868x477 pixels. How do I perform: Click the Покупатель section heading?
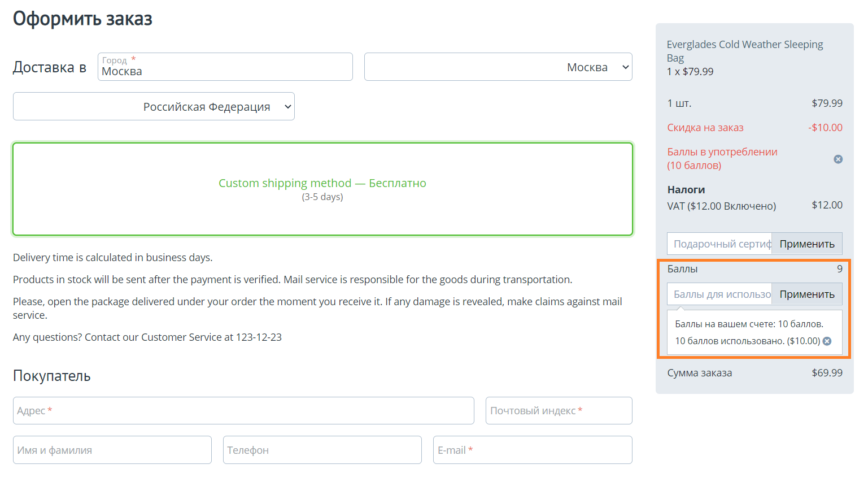[x=52, y=376]
